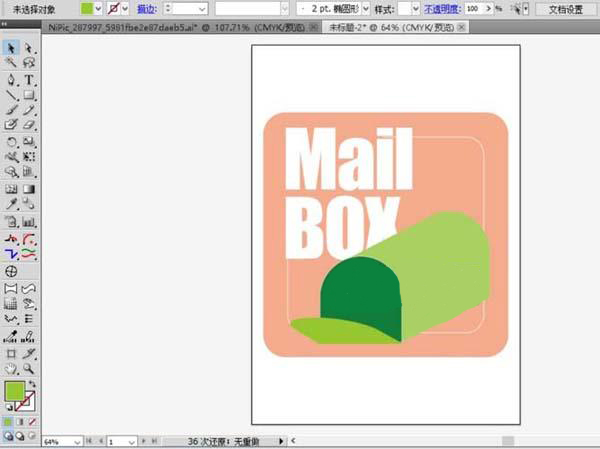This screenshot has height=449, width=600.
Task: Pick the Lasso tool
Action: (29, 62)
